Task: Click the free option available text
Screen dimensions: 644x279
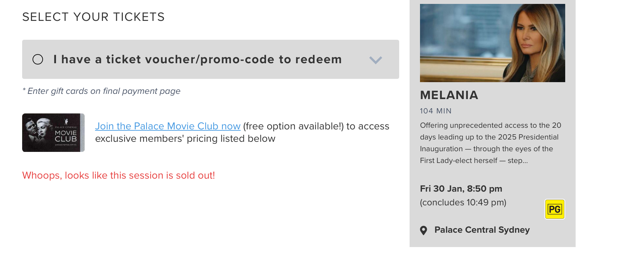Action: (x=293, y=126)
